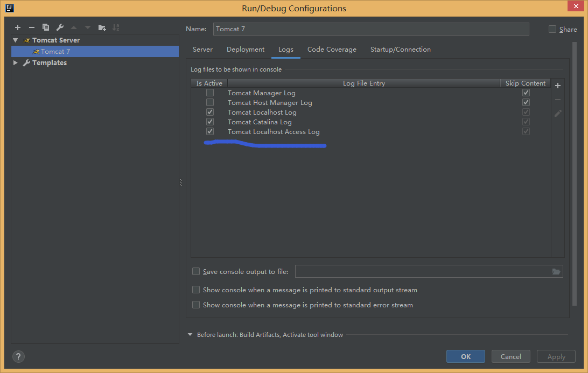Check the Share checkbox
The width and height of the screenshot is (588, 373).
(552, 29)
